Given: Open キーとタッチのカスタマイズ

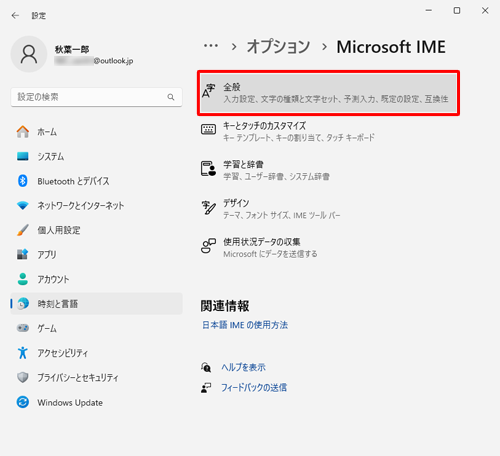Looking at the screenshot, I should pyautogui.click(x=328, y=132).
